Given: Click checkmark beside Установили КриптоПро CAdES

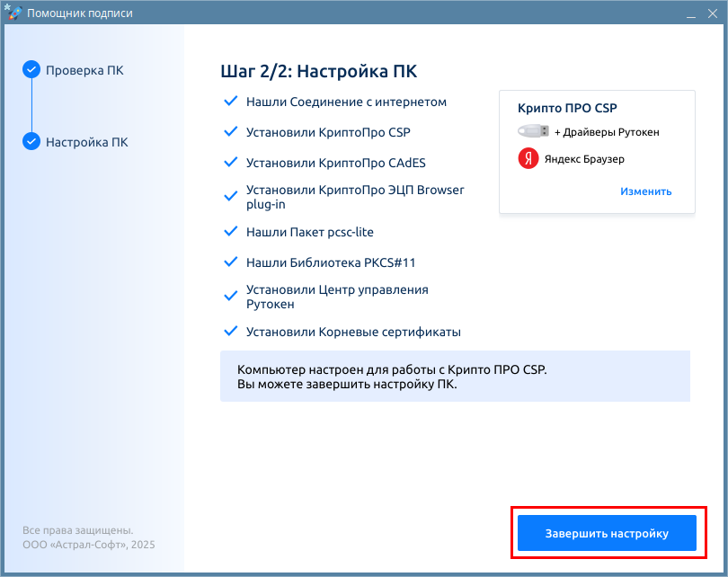Looking at the screenshot, I should click(x=231, y=163).
